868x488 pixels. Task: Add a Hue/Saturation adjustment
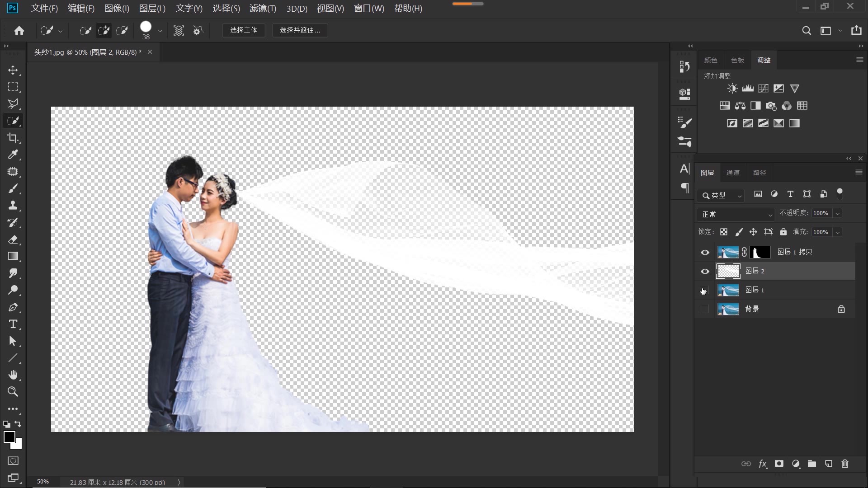[x=725, y=106]
